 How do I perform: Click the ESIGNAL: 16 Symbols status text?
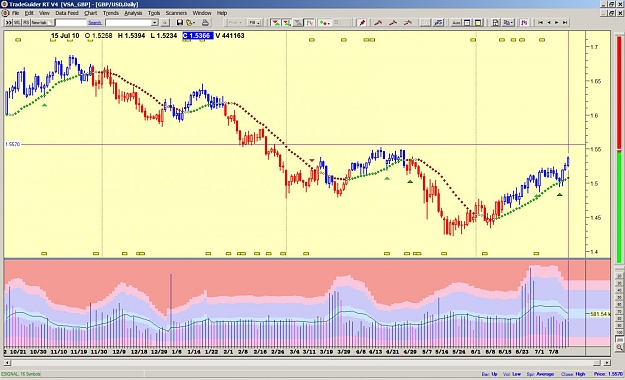pyautogui.click(x=20, y=374)
